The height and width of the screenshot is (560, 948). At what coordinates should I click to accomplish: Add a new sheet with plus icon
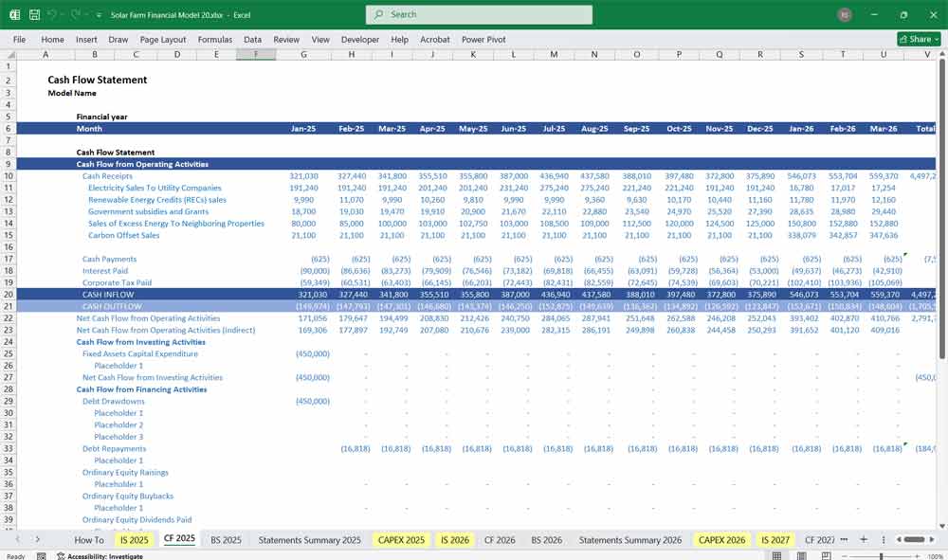863,539
